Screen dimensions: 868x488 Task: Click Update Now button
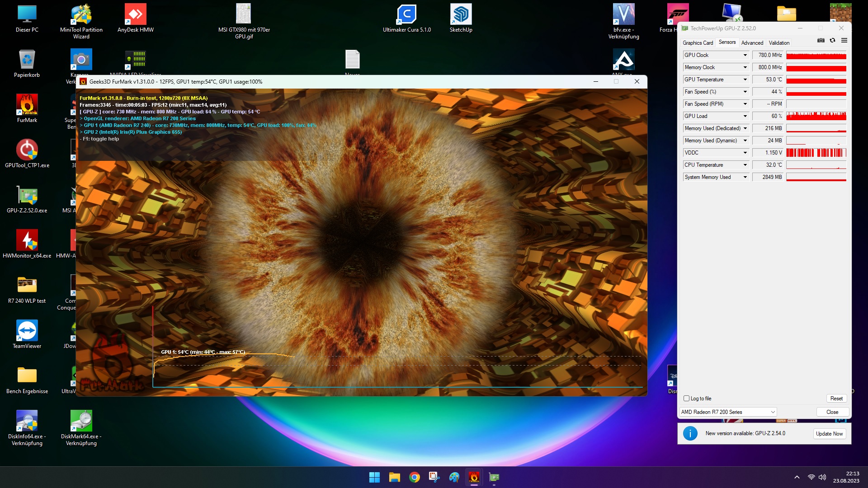pyautogui.click(x=829, y=434)
